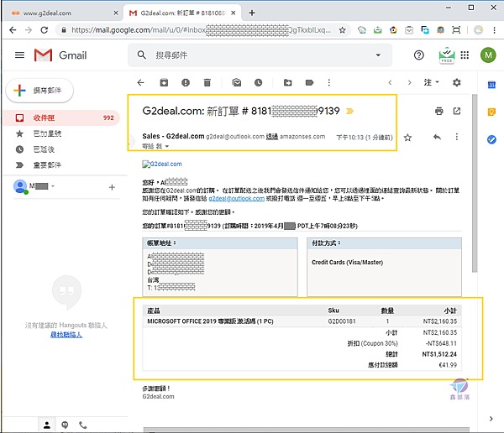The height and width of the screenshot is (433, 504).
Task: Open the Important mail folder
Action: [x=47, y=165]
